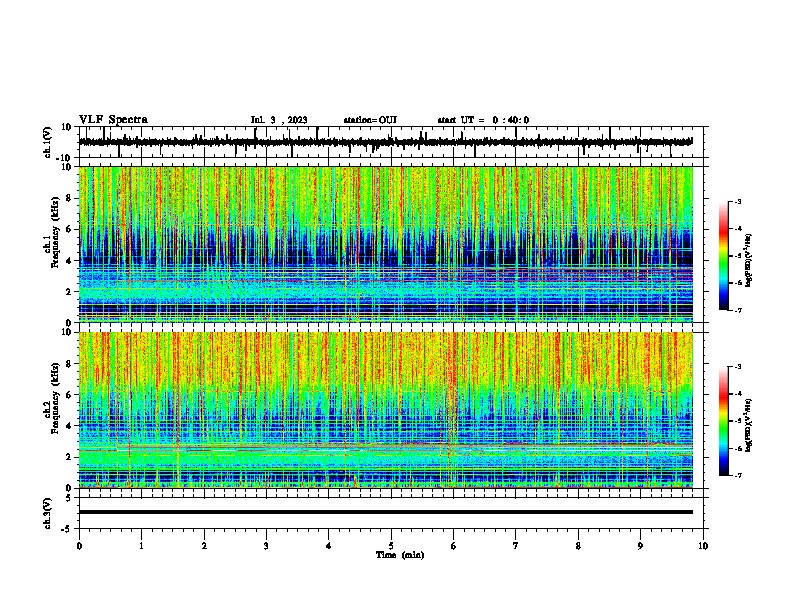Viewport: 792px width, 612px height.
Task: Click the "4" kHz tick on ch.1 frequency axis
Action: click(70, 261)
